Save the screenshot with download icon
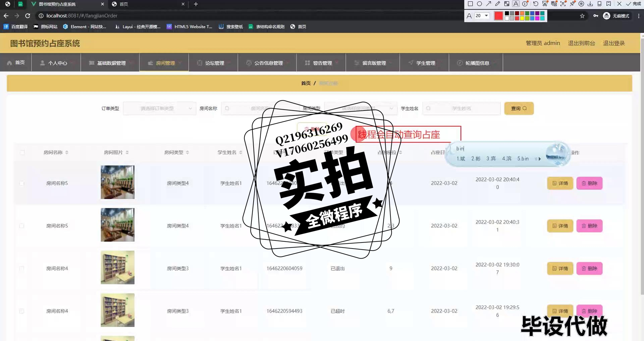Image resolution: width=644 pixels, height=341 pixels. [590, 4]
